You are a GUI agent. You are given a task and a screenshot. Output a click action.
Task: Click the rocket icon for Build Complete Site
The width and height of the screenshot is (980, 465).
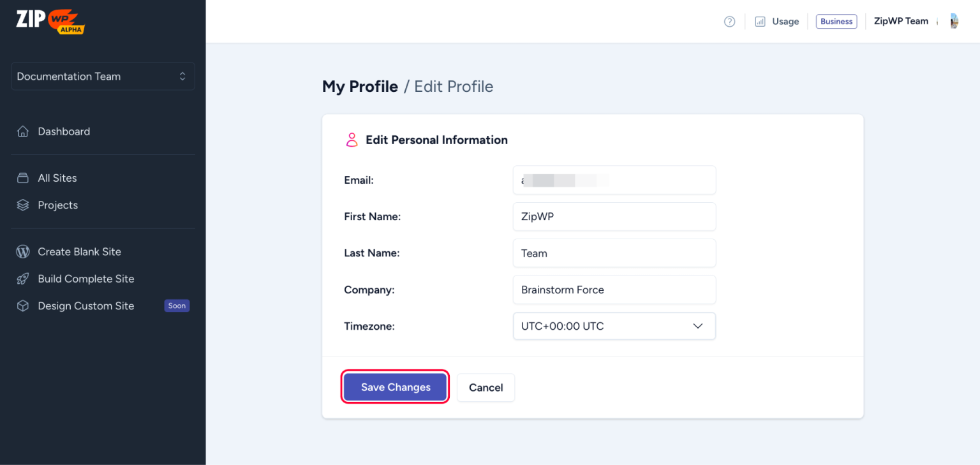[22, 279]
